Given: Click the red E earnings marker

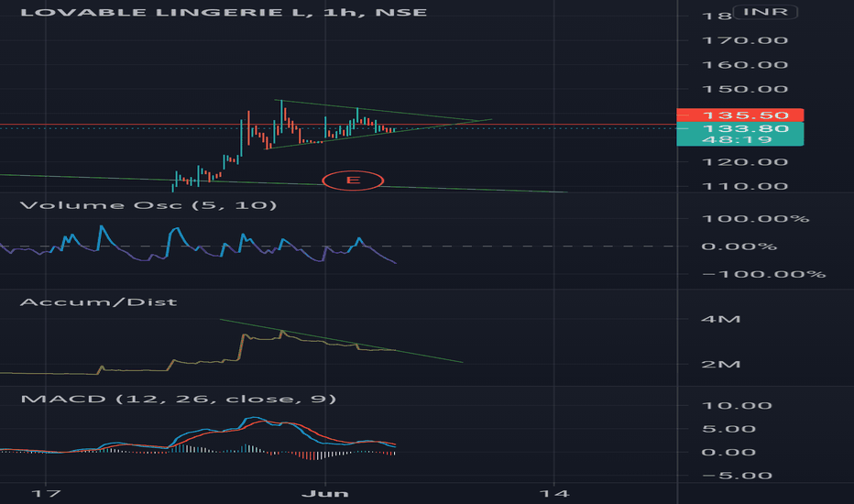Looking at the screenshot, I should tap(353, 181).
